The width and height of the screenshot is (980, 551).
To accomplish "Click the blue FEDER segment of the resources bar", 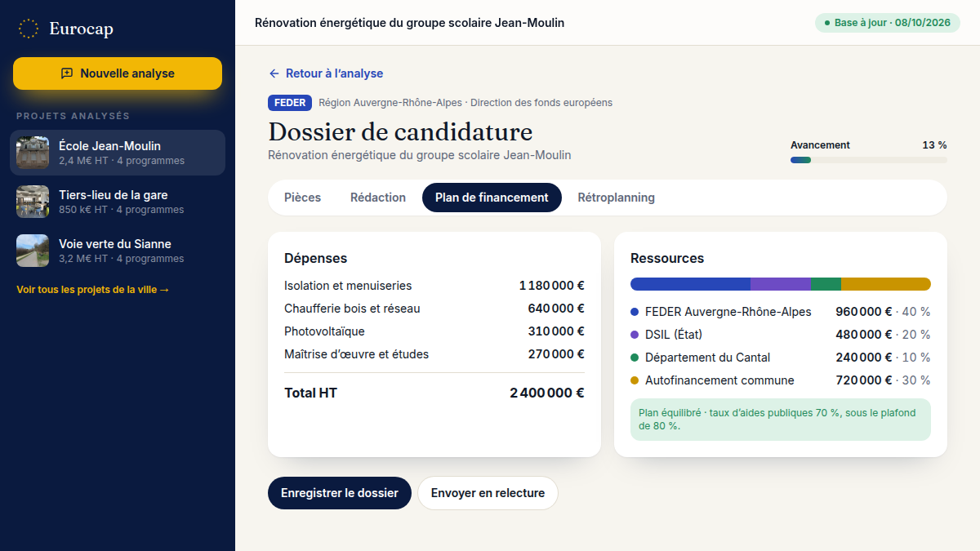I will point(690,284).
